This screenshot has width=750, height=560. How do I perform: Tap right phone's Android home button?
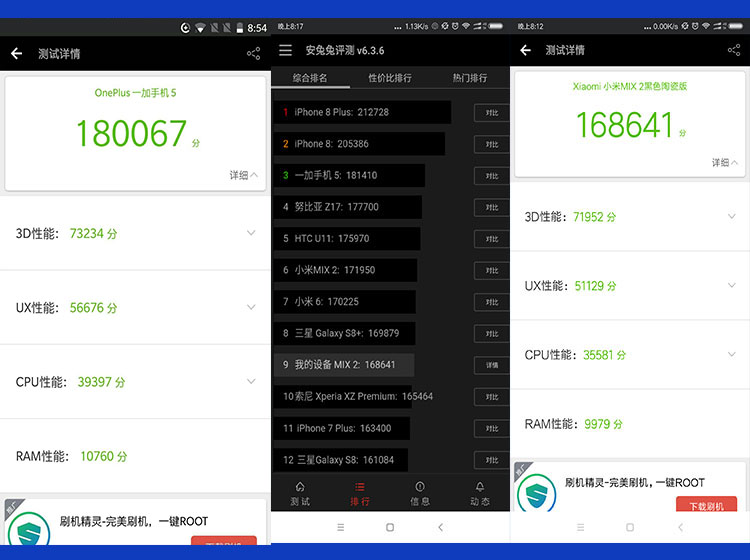point(630,527)
